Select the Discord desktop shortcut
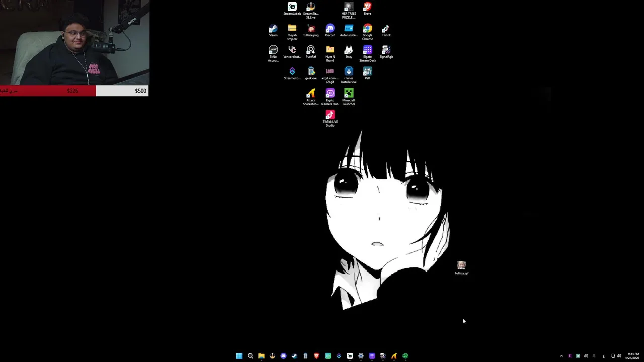This screenshot has width=644, height=362. click(330, 30)
